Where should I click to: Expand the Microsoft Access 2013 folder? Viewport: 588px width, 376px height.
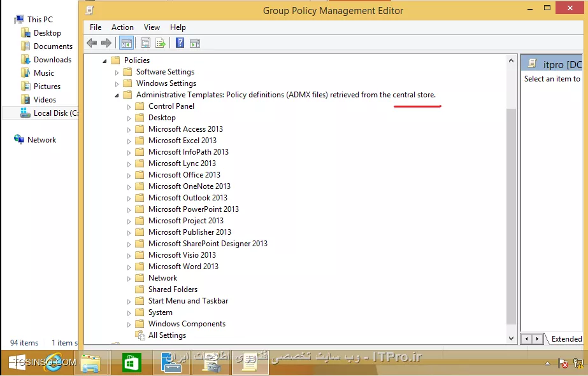point(129,130)
